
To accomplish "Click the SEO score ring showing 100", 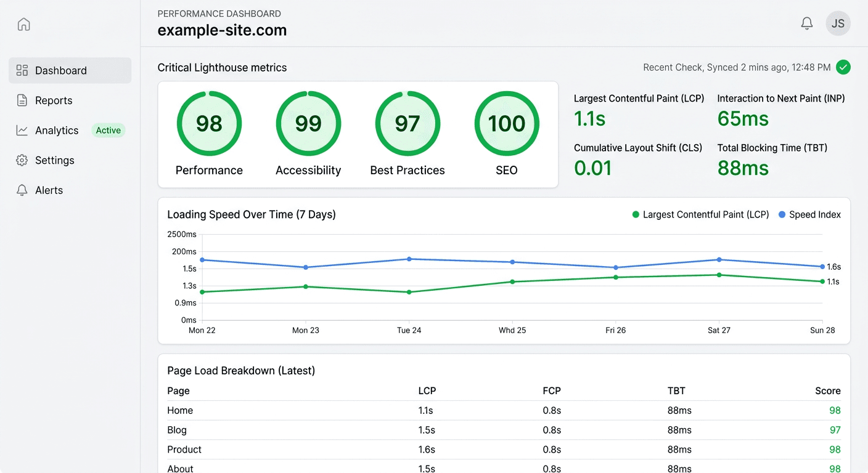I will coord(507,123).
